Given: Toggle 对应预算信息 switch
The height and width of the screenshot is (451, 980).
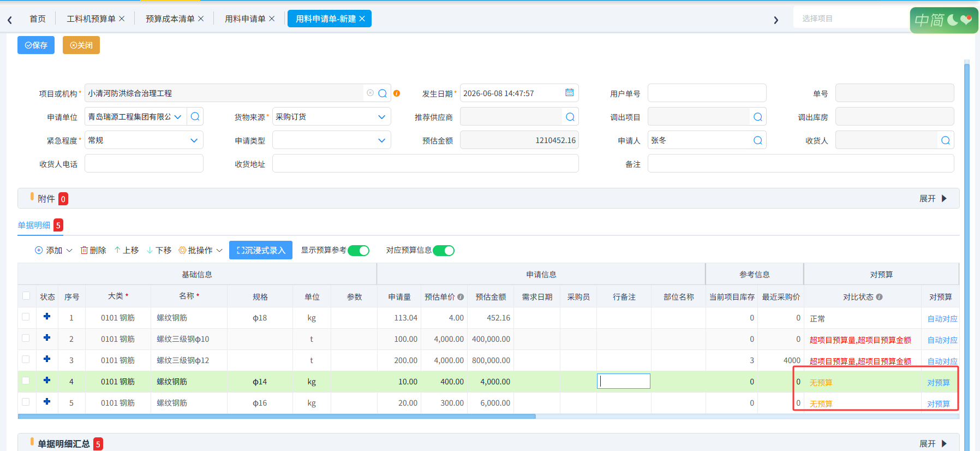Looking at the screenshot, I should pyautogui.click(x=444, y=251).
